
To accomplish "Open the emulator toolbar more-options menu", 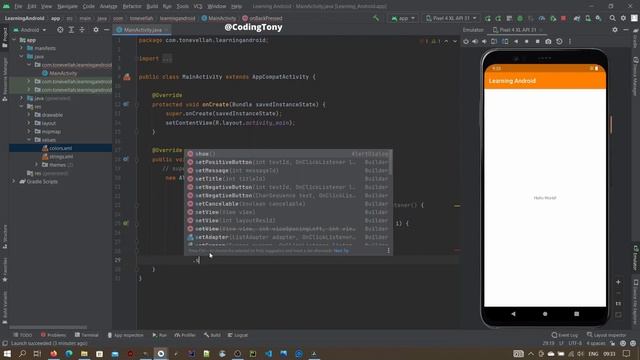I will 570,41.
